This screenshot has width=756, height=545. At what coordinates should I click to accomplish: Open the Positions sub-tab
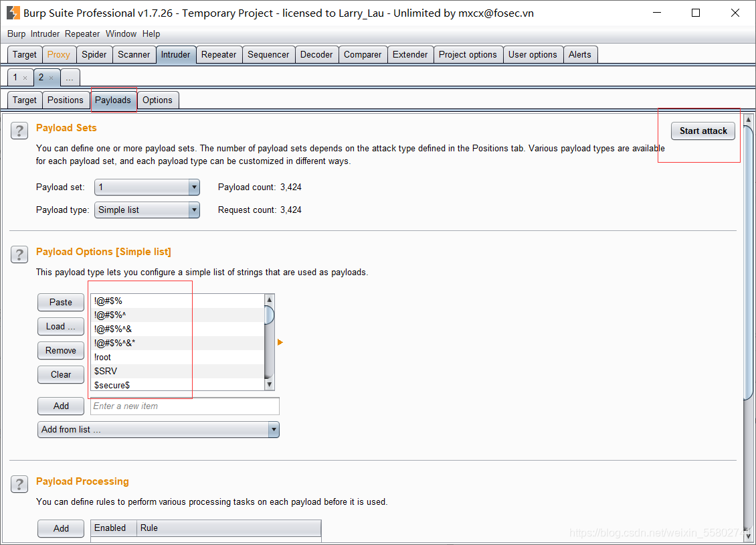[x=66, y=100]
